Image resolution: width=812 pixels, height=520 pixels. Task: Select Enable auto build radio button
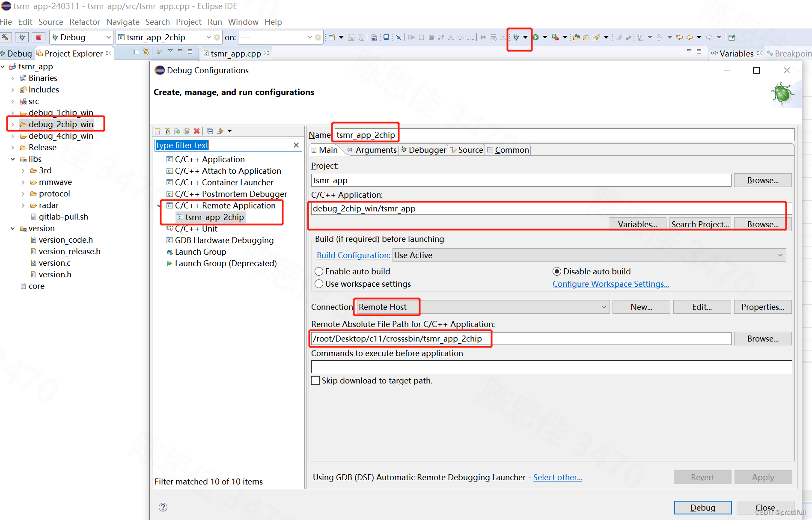(x=319, y=271)
